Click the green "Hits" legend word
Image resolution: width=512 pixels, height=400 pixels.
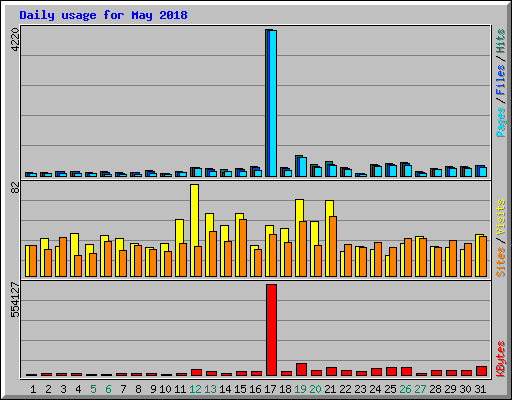pos(500,41)
